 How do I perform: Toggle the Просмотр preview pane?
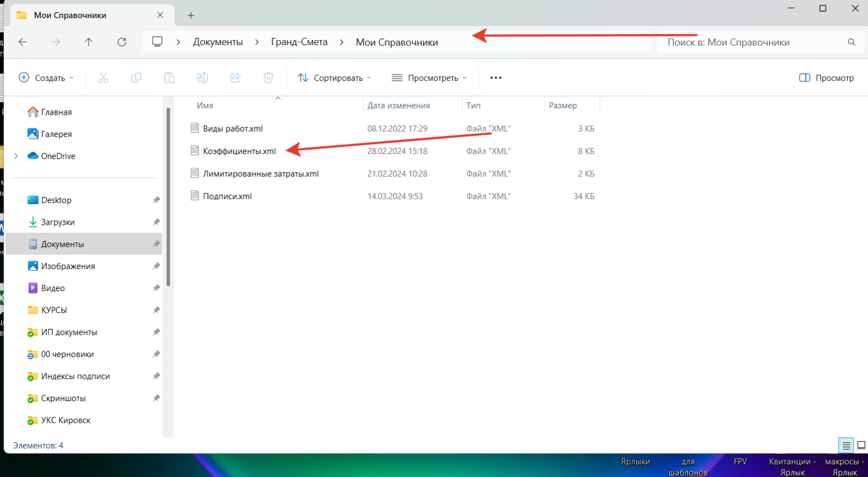tap(826, 78)
